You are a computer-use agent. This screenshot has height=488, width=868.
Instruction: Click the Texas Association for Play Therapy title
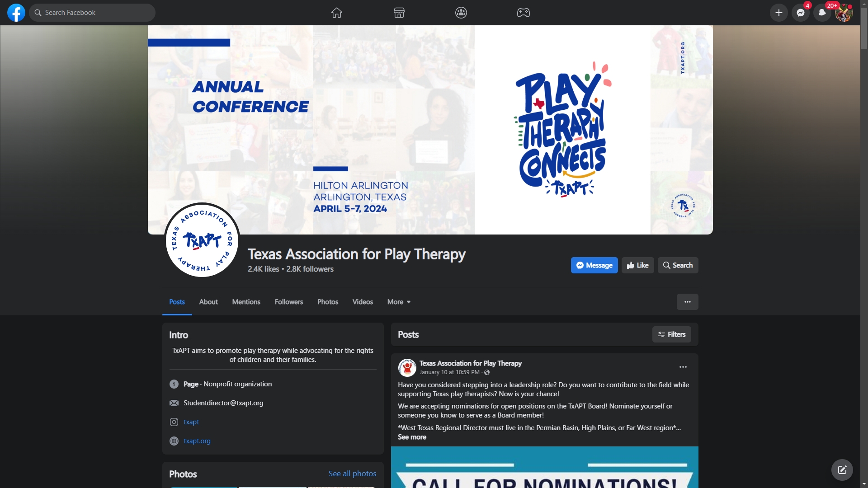click(x=356, y=254)
